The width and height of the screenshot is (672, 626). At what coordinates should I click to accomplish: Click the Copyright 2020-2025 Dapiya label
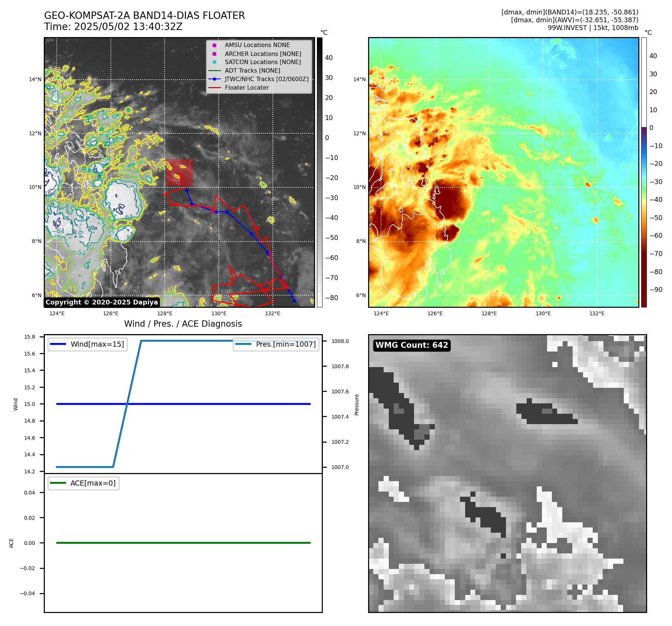pyautogui.click(x=102, y=302)
